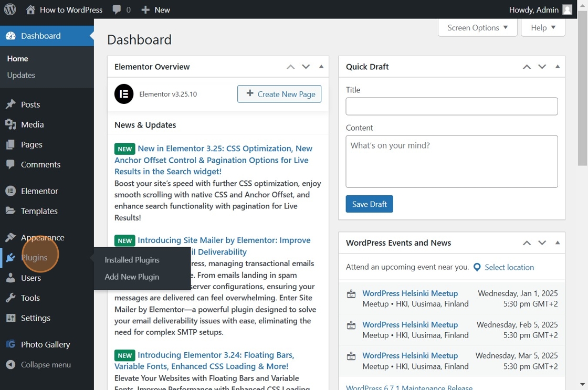Click the Appearance paintbrush icon
The image size is (588, 390).
pos(10,237)
